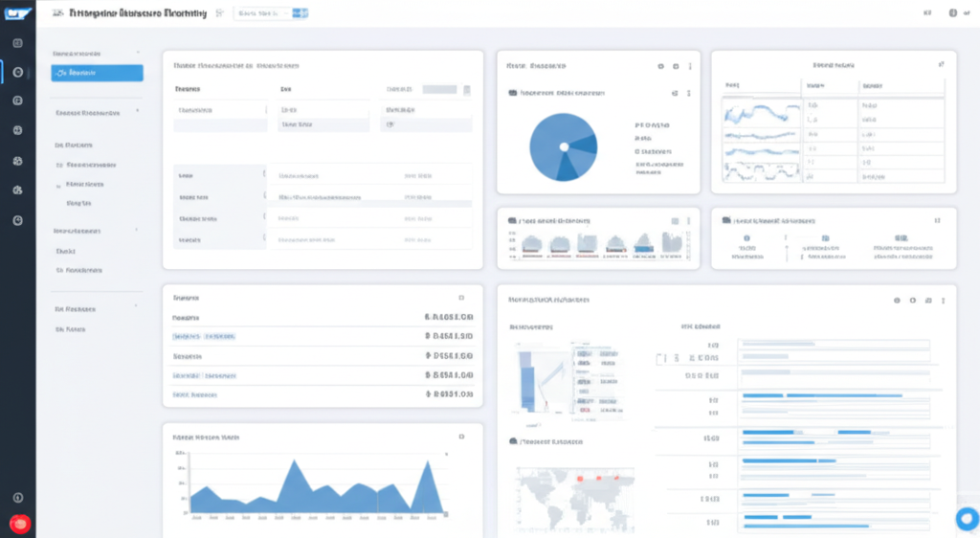
Task: Open the kebab menu of bottom-right card
Action: coord(943,301)
